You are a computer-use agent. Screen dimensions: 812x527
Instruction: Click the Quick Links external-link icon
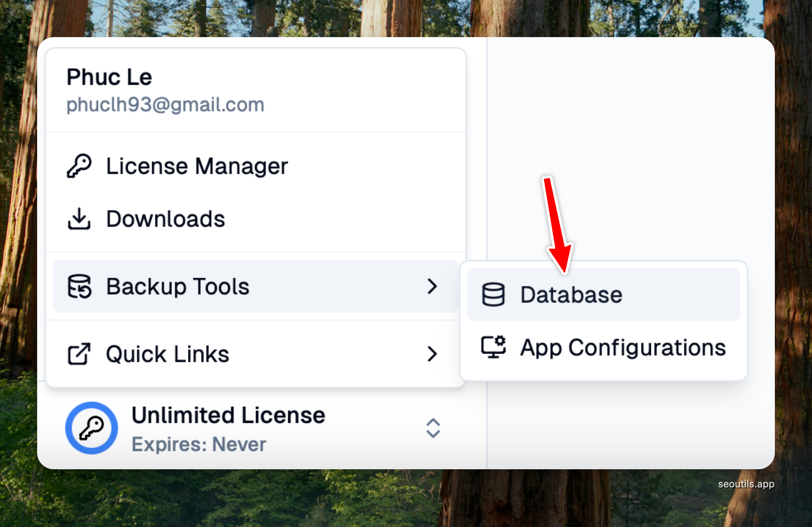tap(79, 354)
